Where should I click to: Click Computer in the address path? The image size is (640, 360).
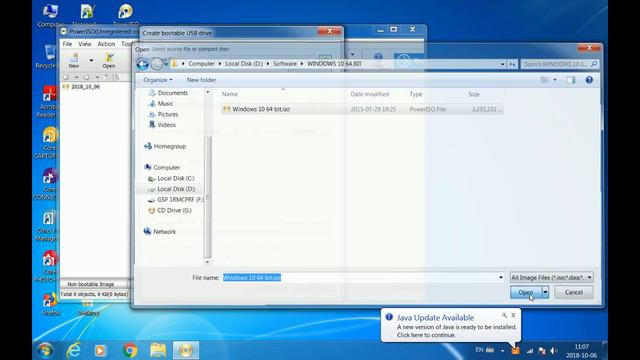click(201, 64)
